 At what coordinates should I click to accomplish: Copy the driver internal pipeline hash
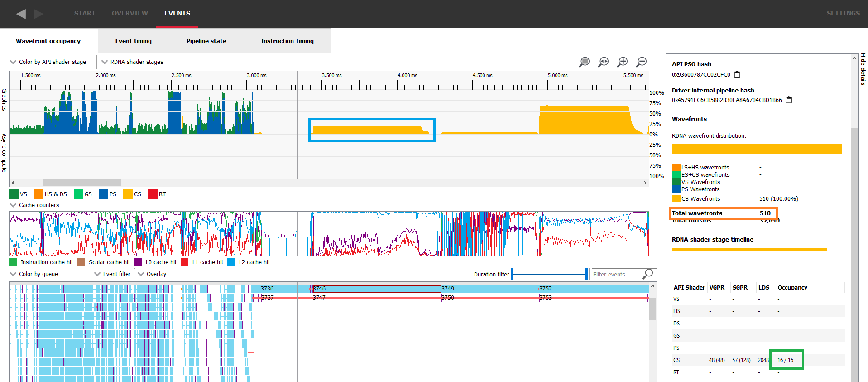789,100
